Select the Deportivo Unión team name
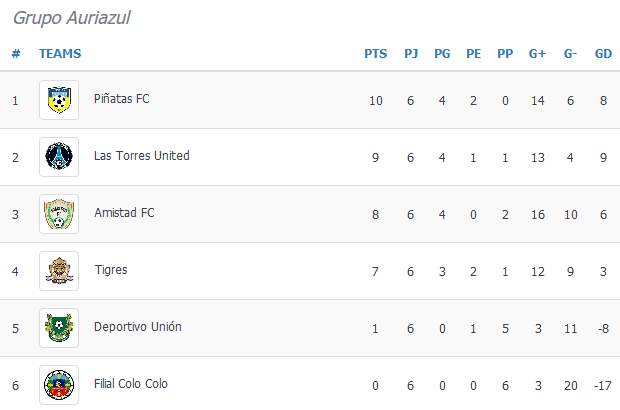The image size is (620, 410). tap(138, 327)
